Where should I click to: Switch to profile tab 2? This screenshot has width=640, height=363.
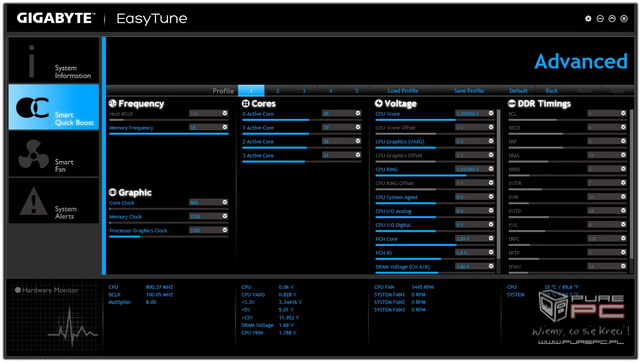278,91
